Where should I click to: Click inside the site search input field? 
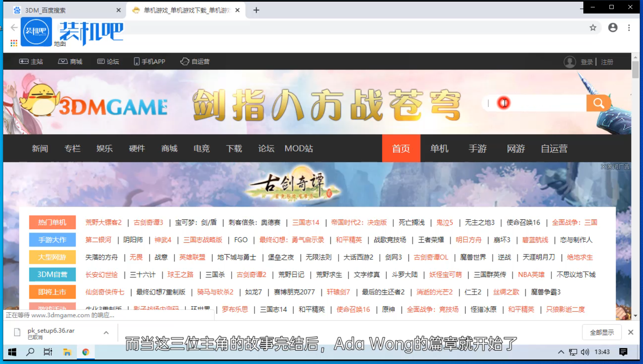[539, 103]
